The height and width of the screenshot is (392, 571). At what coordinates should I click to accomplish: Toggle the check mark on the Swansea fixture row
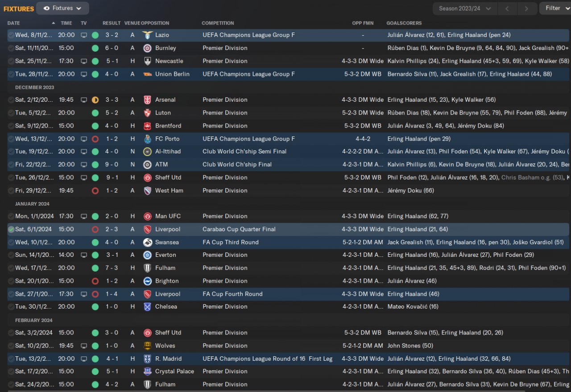pos(11,242)
